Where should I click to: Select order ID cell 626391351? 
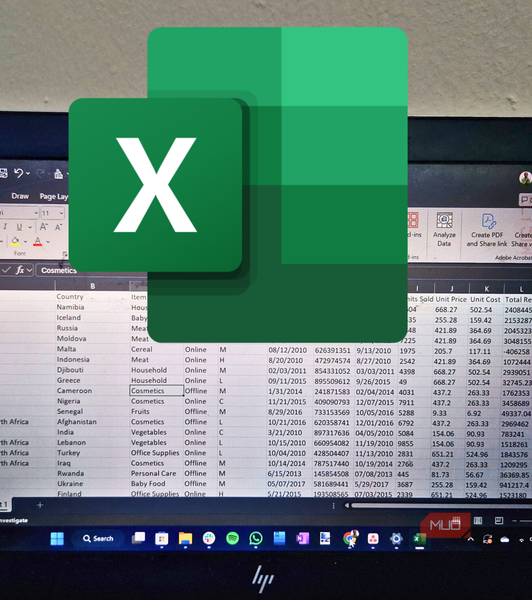(332, 351)
